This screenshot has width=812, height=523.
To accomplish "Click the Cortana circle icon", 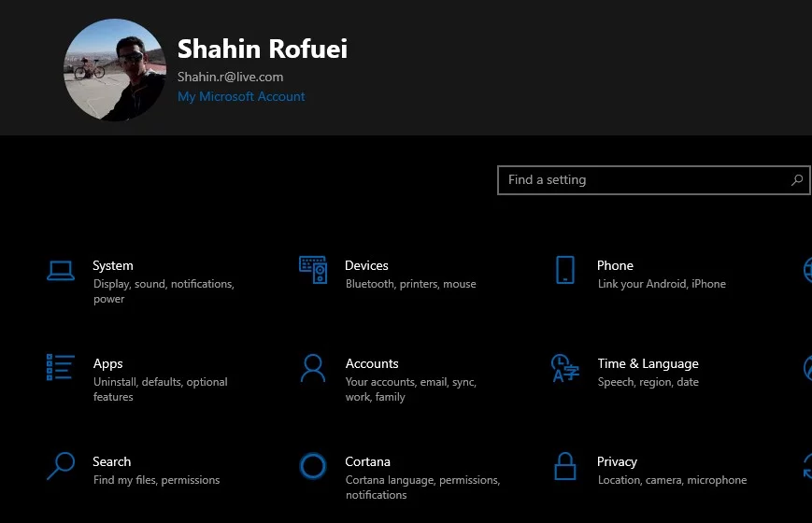I will click(313, 465).
